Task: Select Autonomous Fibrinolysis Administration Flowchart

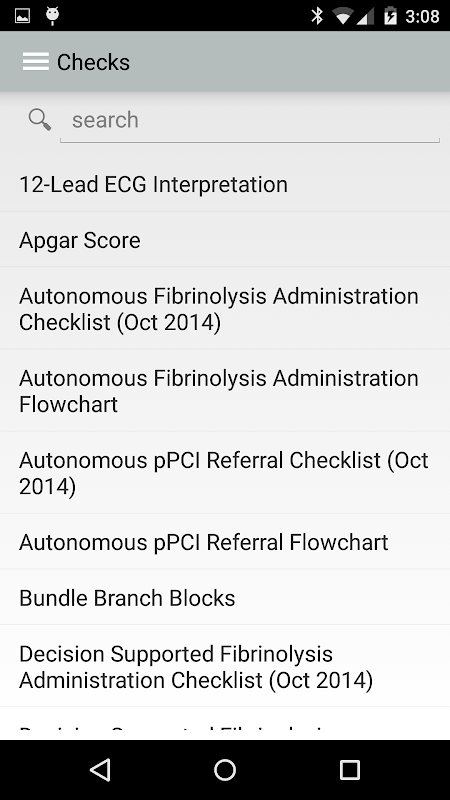Action: [225, 390]
